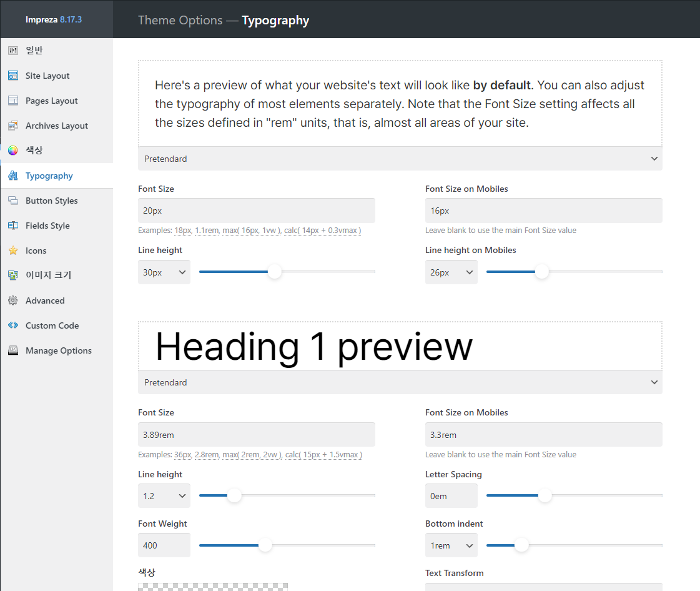
Task: Click the Heading 1 Font Size 3.89rem field
Action: [x=256, y=435]
